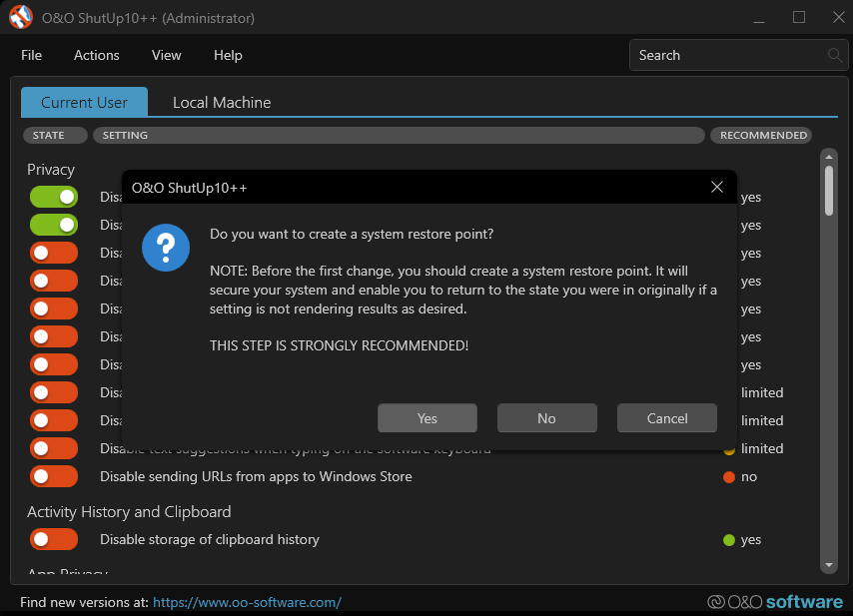Confirm restore point creation with Yes
Image resolution: width=853 pixels, height=616 pixels.
[x=427, y=418]
